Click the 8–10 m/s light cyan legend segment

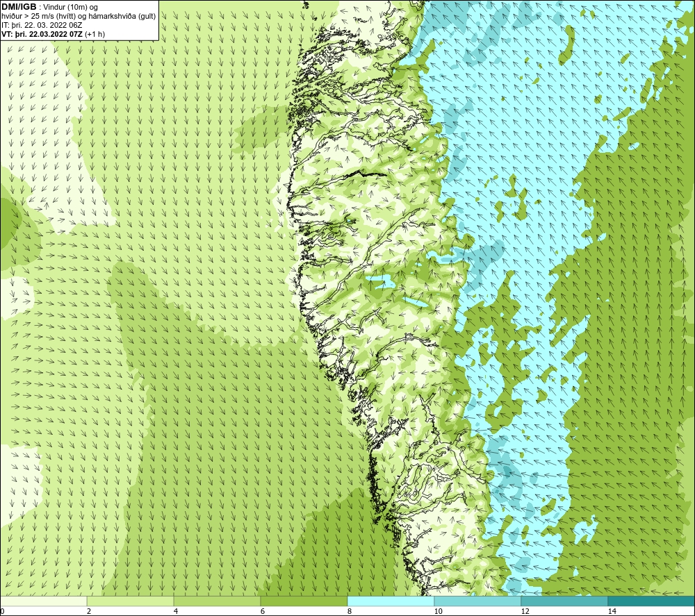tap(391, 601)
